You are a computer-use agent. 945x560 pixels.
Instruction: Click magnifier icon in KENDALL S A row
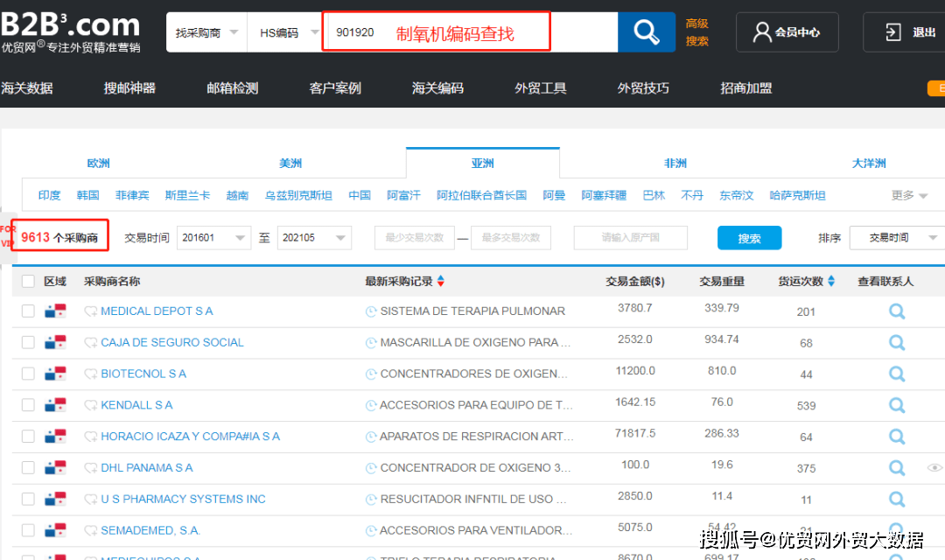(897, 405)
